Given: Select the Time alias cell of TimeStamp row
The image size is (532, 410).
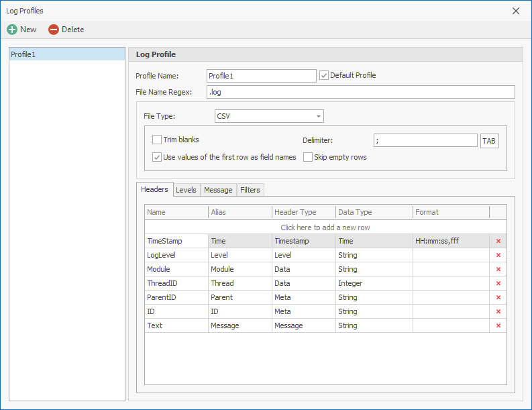Looking at the screenshot, I should click(x=240, y=241).
